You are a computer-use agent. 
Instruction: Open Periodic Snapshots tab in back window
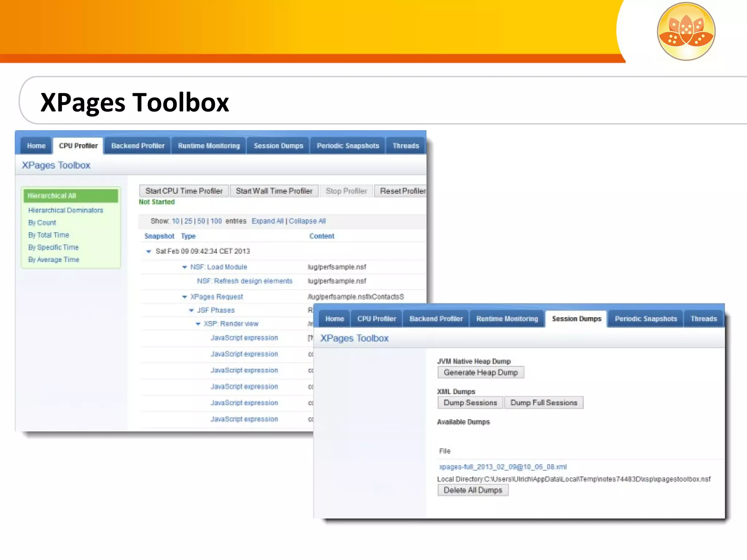coord(348,146)
